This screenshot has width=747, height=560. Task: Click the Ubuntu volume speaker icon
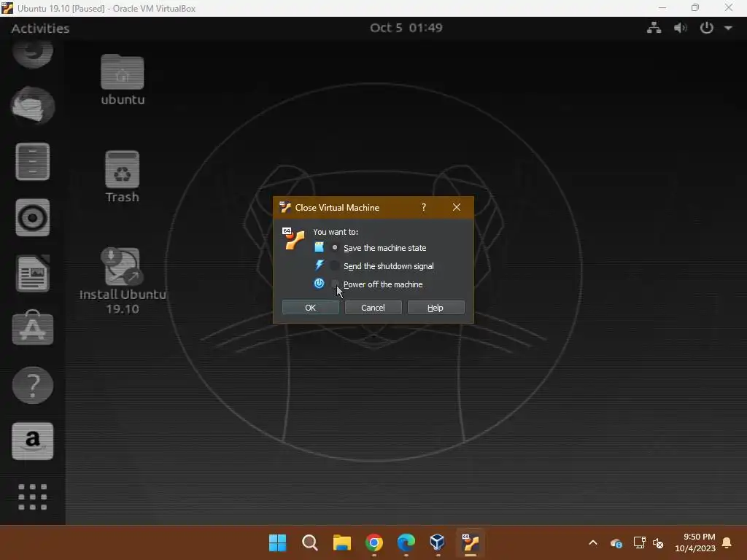(681, 28)
